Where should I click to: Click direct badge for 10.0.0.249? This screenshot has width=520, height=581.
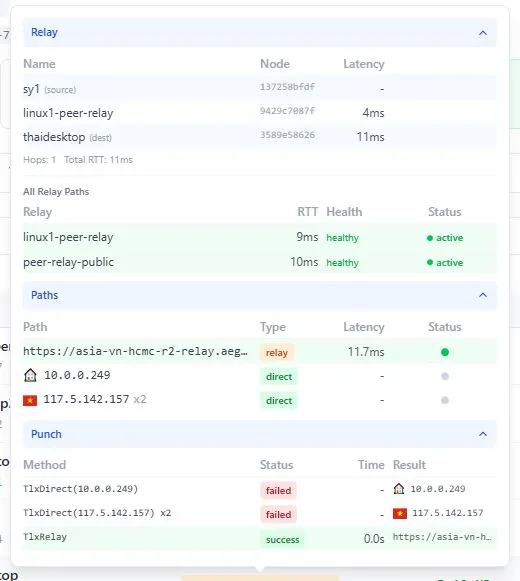click(x=279, y=376)
